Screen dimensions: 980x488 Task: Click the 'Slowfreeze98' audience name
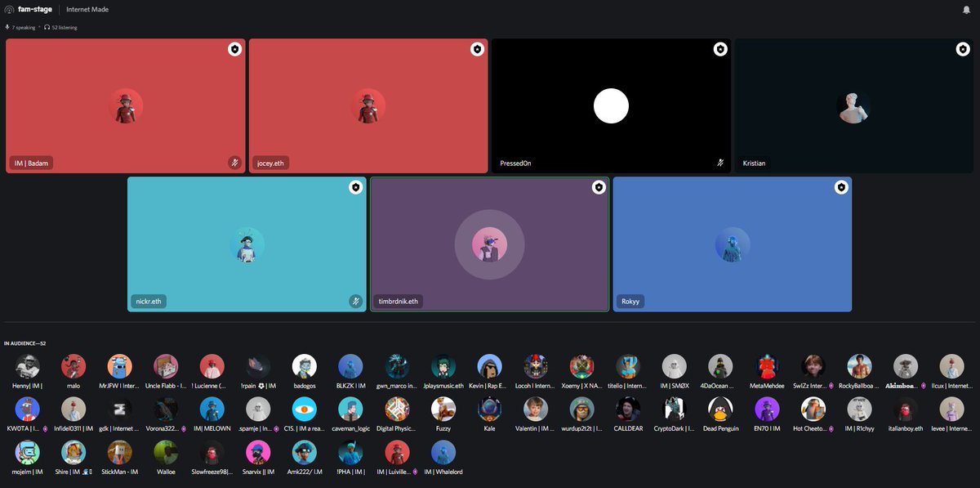pyautogui.click(x=212, y=471)
